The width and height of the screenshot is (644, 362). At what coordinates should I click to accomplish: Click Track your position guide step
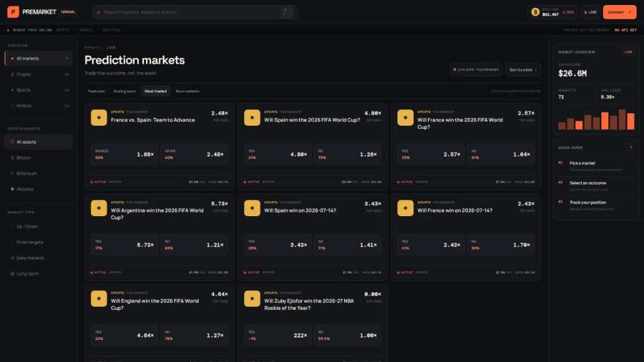(x=596, y=206)
